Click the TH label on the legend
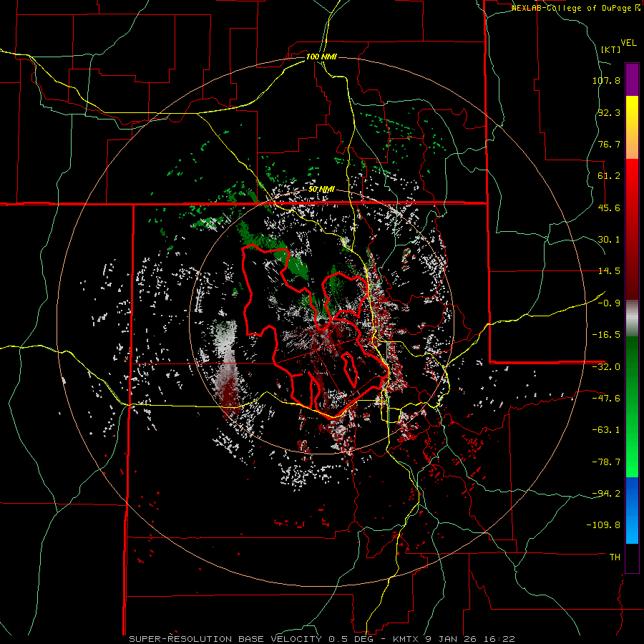644x644 pixels. (x=615, y=557)
